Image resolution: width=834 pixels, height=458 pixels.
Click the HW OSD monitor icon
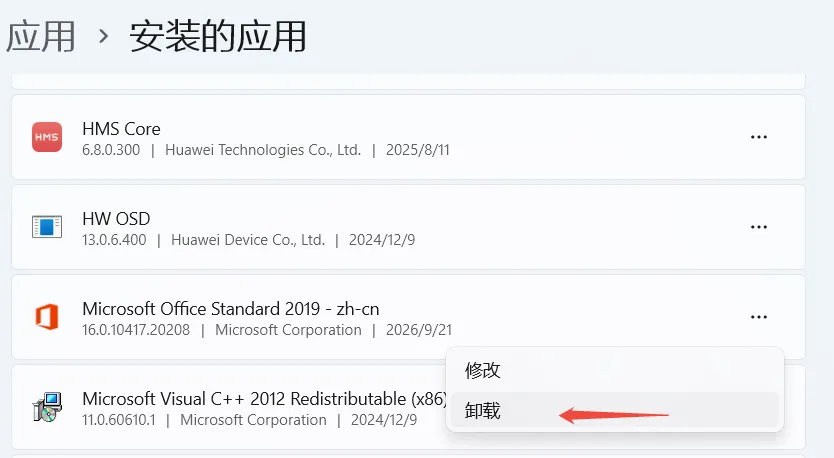click(47, 227)
